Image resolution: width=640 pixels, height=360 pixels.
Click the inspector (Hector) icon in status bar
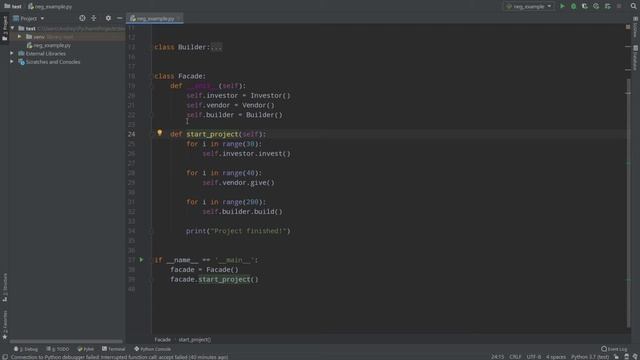[x=627, y=357]
